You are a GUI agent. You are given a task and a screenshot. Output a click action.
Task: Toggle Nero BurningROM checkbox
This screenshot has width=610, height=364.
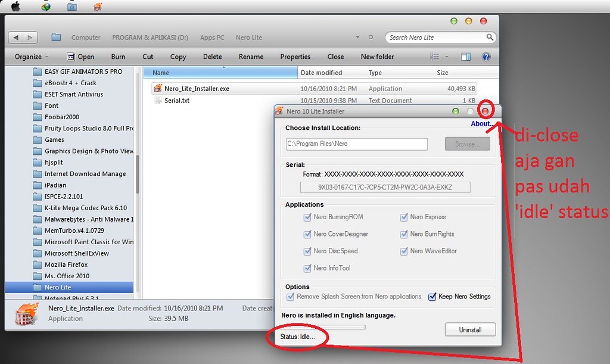click(307, 217)
